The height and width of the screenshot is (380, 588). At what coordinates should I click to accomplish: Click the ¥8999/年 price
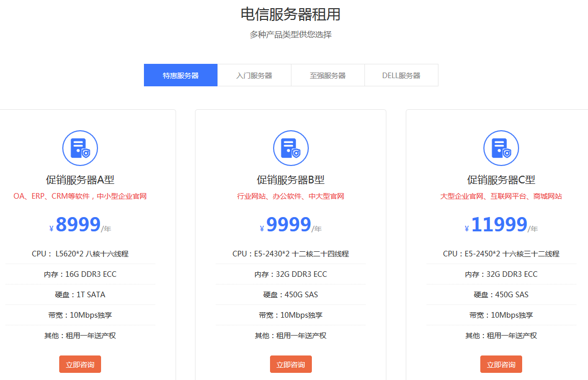80,225
